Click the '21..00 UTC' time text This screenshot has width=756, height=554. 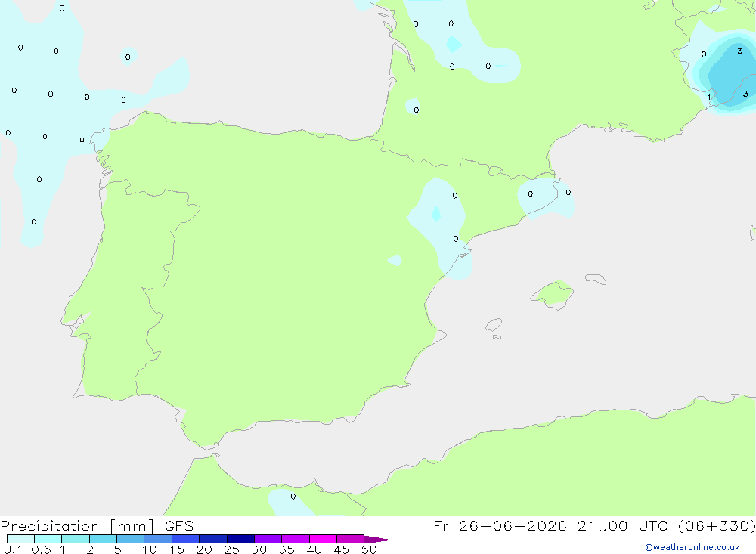click(622, 525)
